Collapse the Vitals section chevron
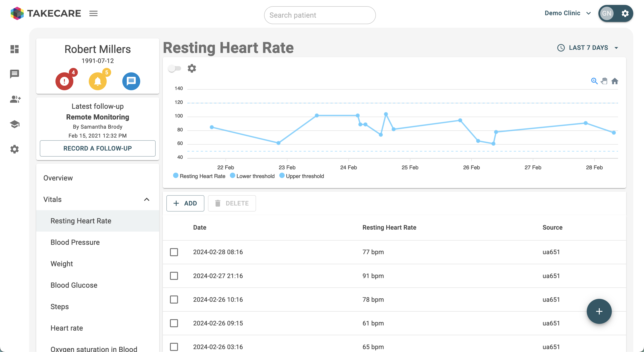Viewport: 644px width, 352px height. point(147,199)
